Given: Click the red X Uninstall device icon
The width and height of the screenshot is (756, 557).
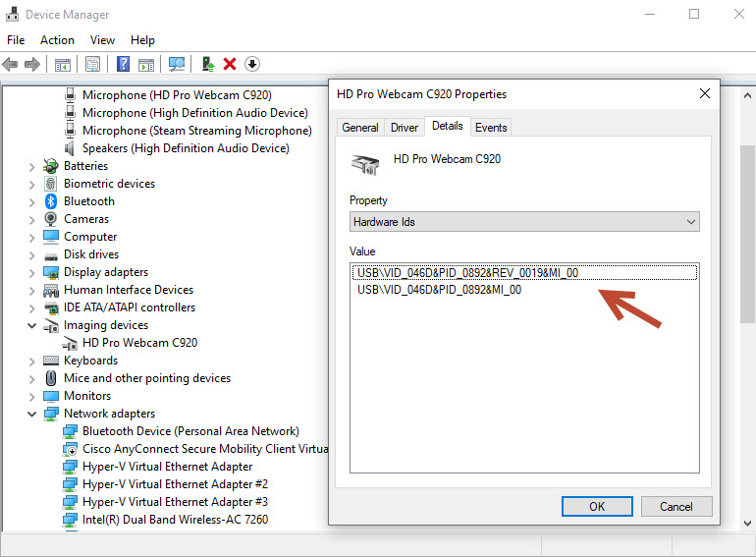Looking at the screenshot, I should 230,64.
